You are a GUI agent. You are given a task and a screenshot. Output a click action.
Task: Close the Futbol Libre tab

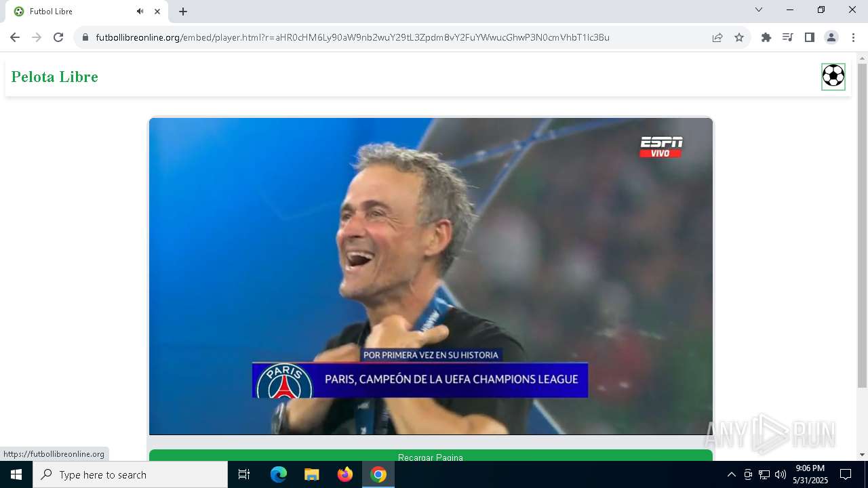click(157, 12)
